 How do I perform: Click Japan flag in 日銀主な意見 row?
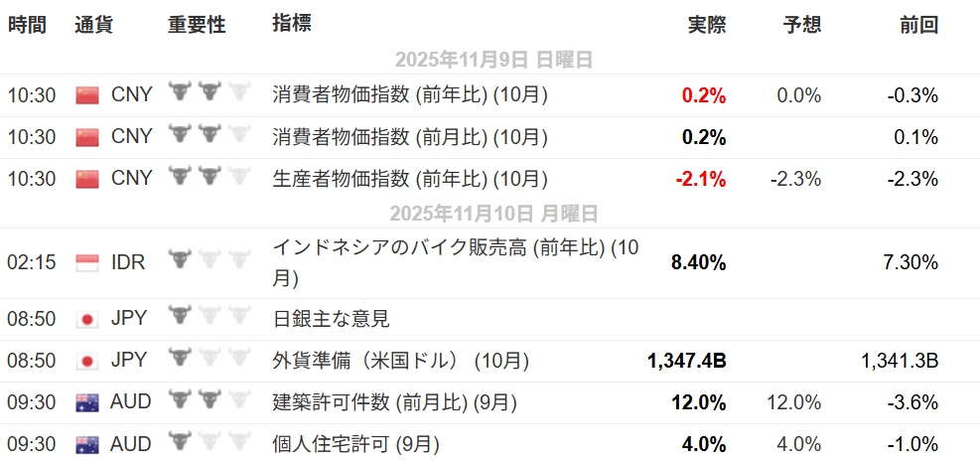tap(88, 319)
